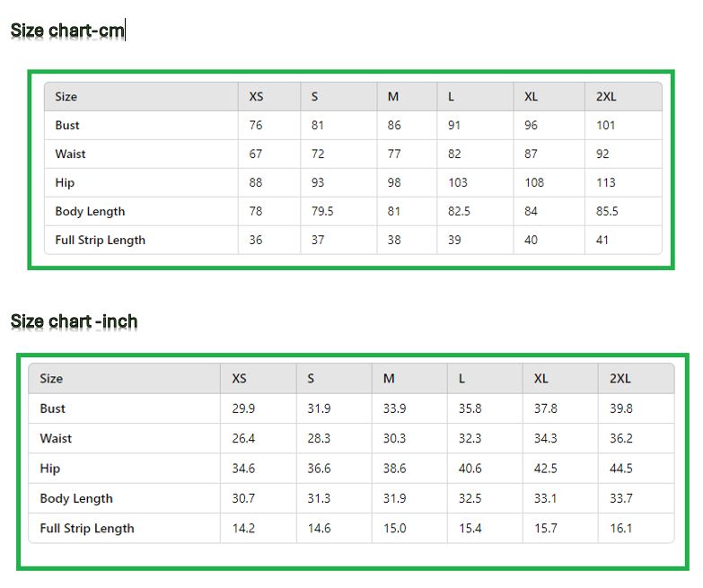703x588 pixels.
Task: Click cell value 67 in Waist row
Action: (x=256, y=154)
